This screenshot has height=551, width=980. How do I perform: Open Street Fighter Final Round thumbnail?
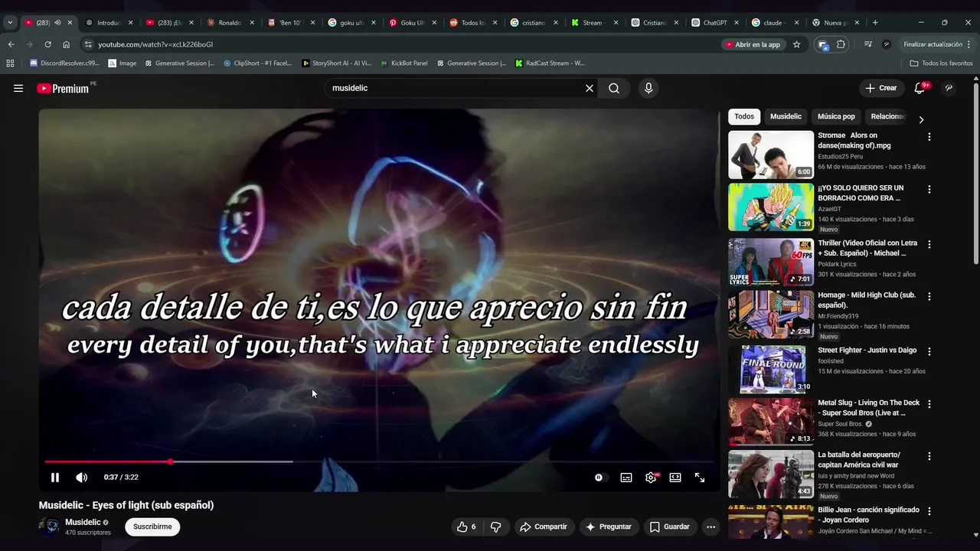click(771, 370)
